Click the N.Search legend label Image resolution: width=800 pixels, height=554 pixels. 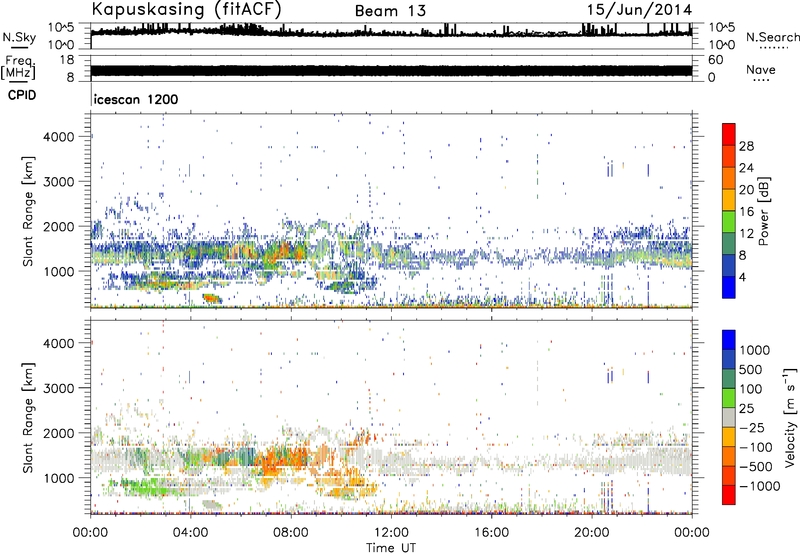[x=773, y=37]
